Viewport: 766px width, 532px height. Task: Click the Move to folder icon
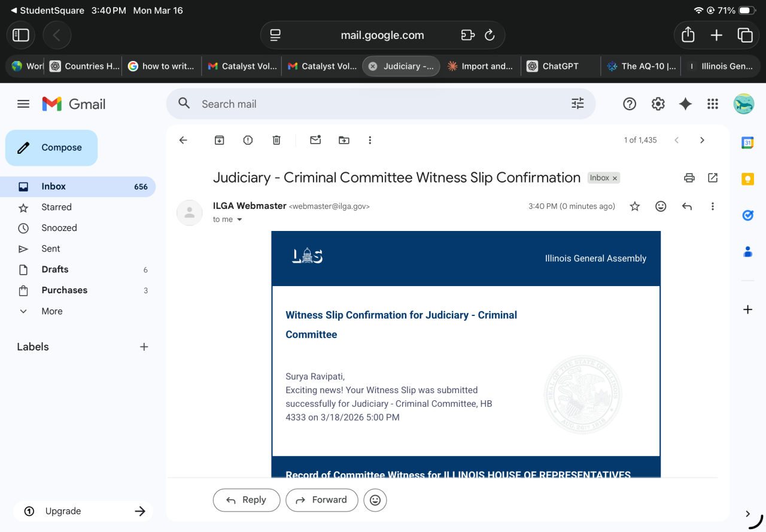(x=344, y=140)
